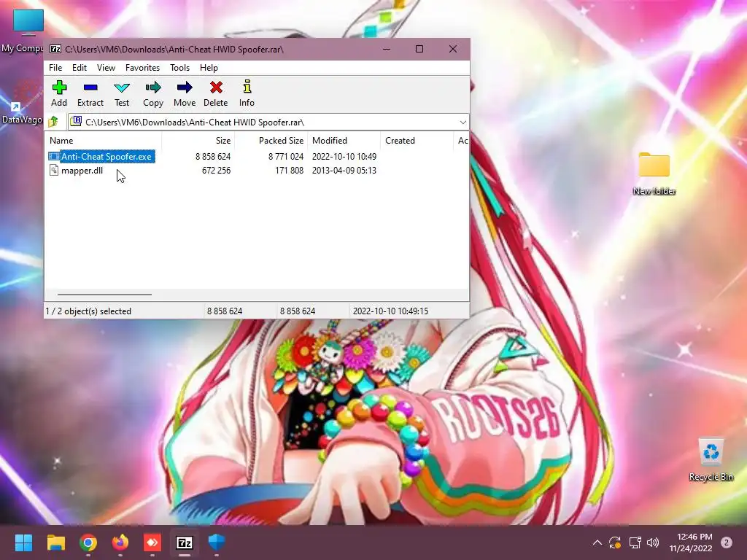Select My Computer desktop icon
747x560 pixels.
click(x=23, y=30)
